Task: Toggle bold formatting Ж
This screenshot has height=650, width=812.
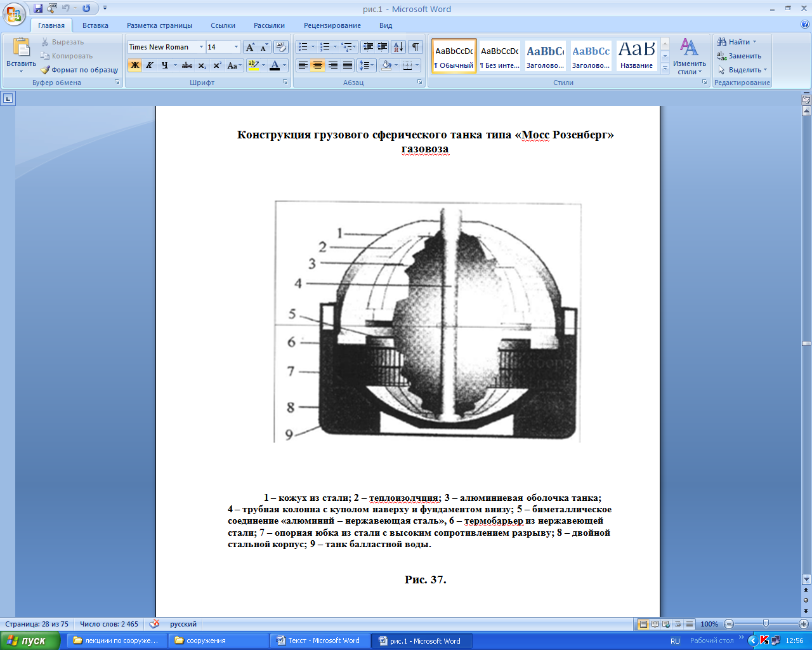Action: (134, 65)
